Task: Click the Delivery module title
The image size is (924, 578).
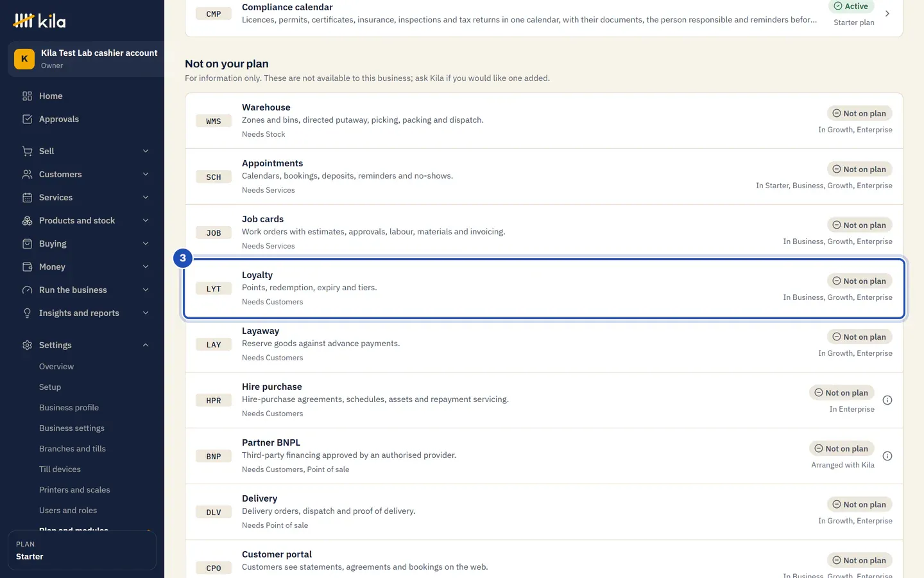Action: click(259, 498)
